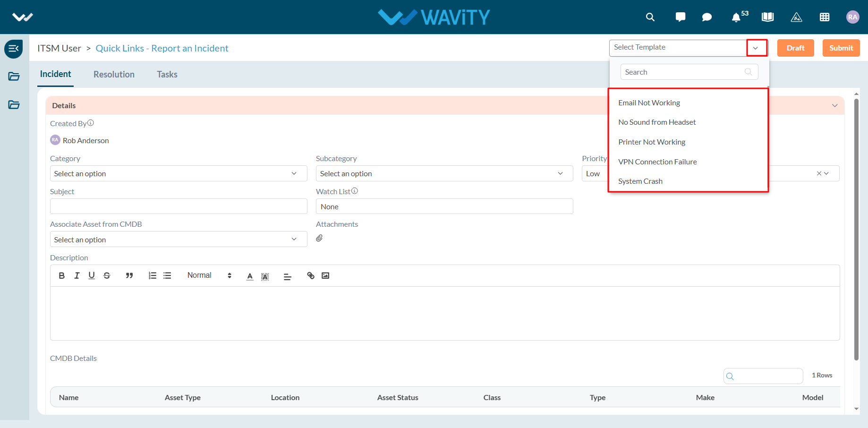Insert a bulleted list in Description
The height and width of the screenshot is (428, 868).
167,275
